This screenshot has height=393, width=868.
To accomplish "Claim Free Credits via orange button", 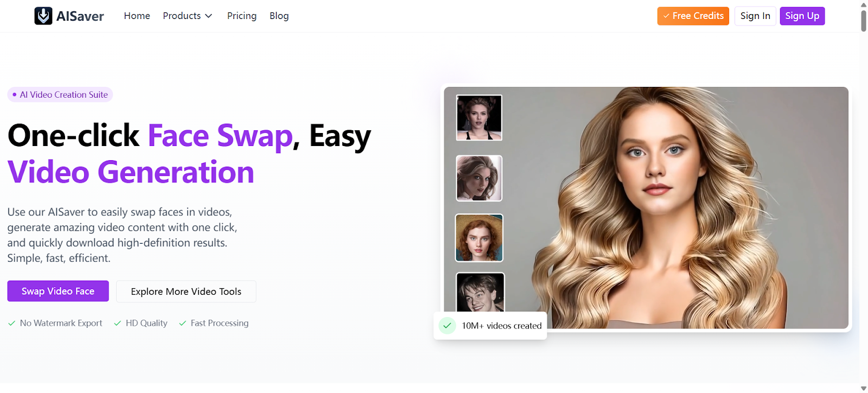I will (x=693, y=16).
